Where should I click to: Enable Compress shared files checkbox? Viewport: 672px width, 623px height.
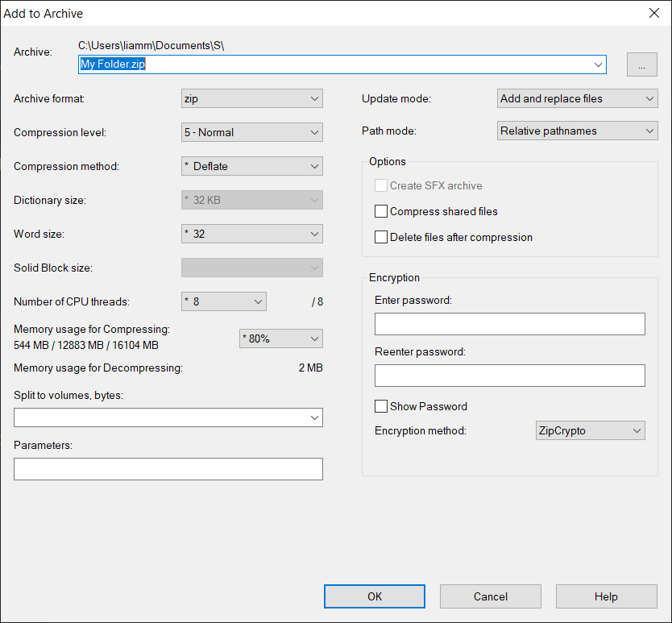(x=381, y=212)
